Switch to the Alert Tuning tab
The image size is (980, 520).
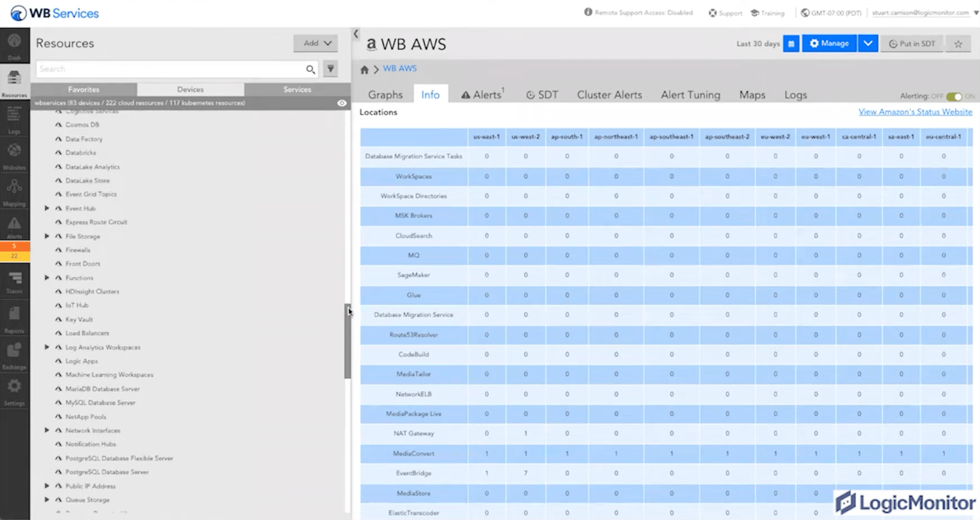pyautogui.click(x=690, y=95)
